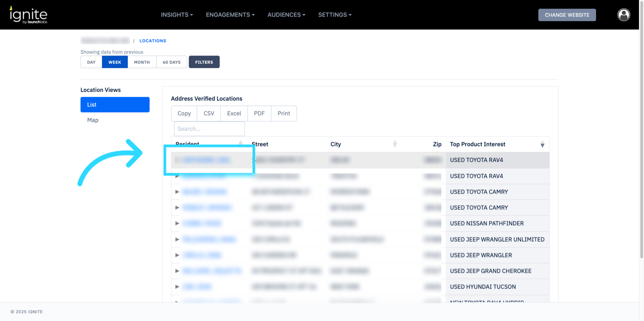Expand the Used Hyundai Tucson row
This screenshot has width=644, height=321.
coord(177,287)
